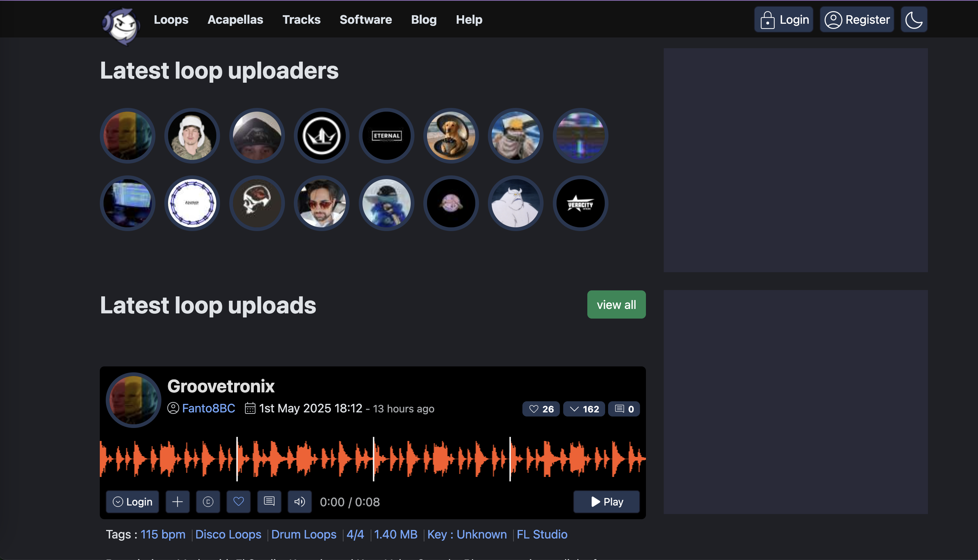This screenshot has width=978, height=560.
Task: Click the 0 comments counter badge
Action: (624, 409)
